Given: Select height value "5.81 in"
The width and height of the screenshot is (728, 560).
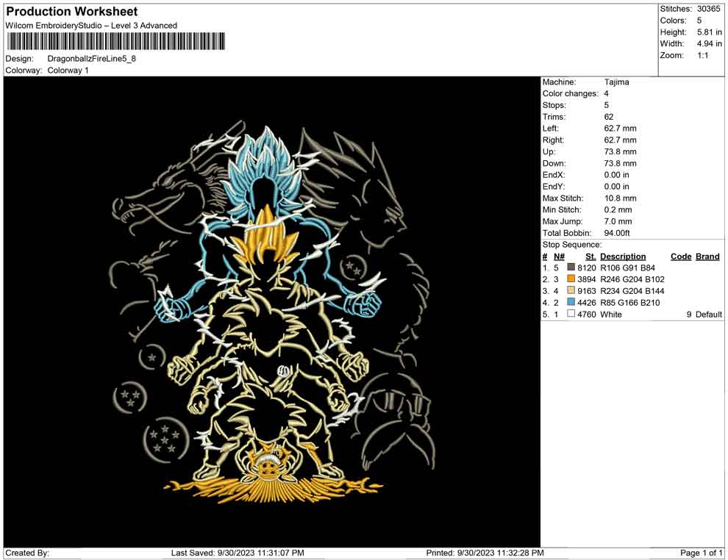Looking at the screenshot, I should click(x=710, y=32).
